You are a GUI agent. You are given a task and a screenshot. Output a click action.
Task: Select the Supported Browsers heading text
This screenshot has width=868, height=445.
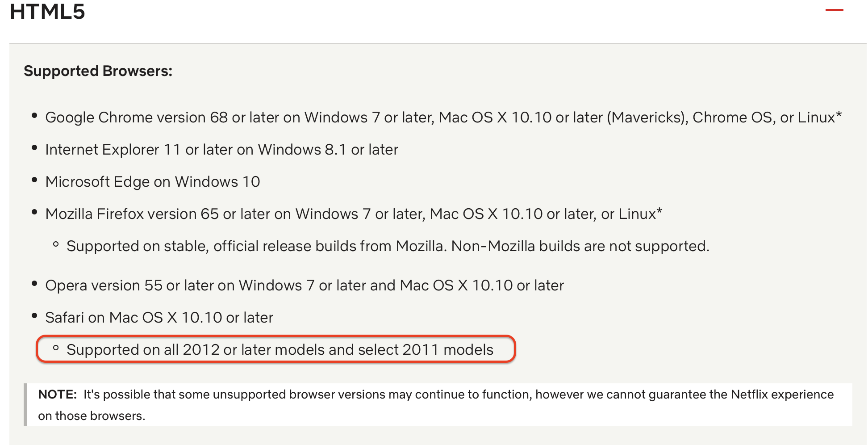pyautogui.click(x=98, y=71)
